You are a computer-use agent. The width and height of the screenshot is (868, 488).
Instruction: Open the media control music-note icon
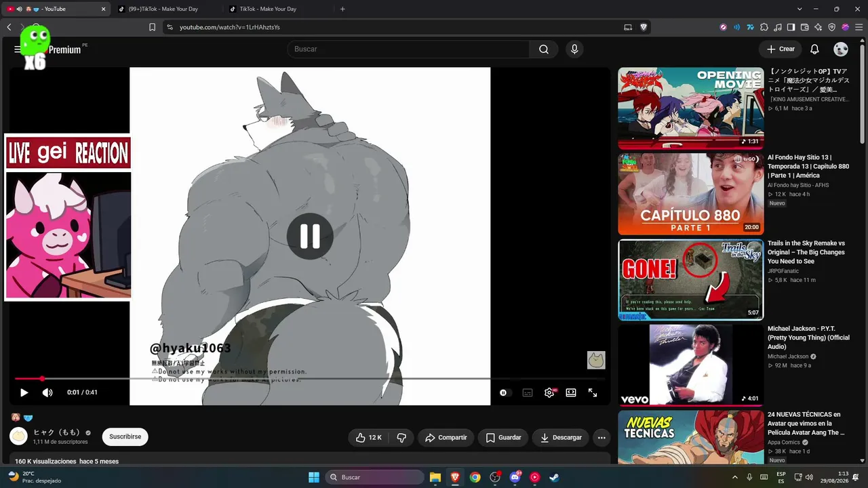click(x=778, y=27)
